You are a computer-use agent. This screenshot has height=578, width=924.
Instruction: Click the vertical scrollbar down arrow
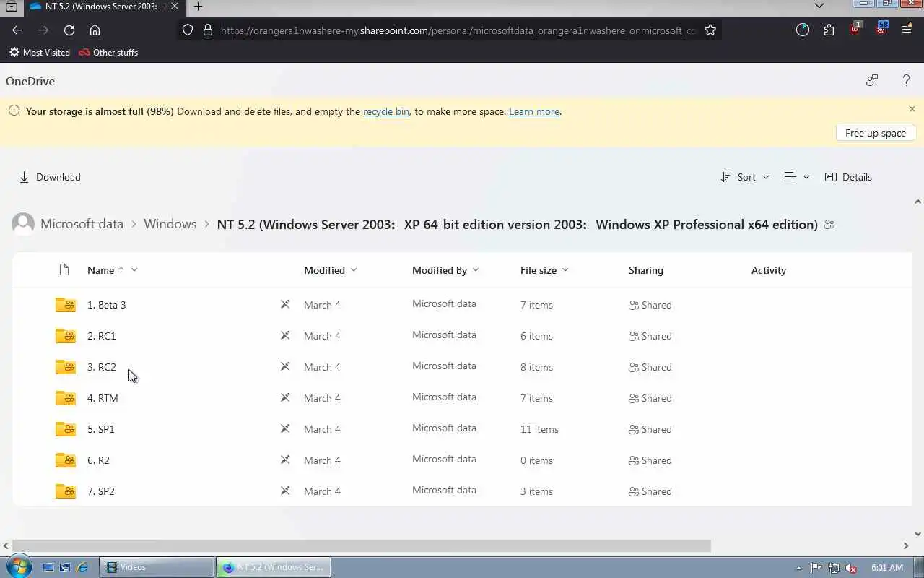pyautogui.click(x=918, y=534)
